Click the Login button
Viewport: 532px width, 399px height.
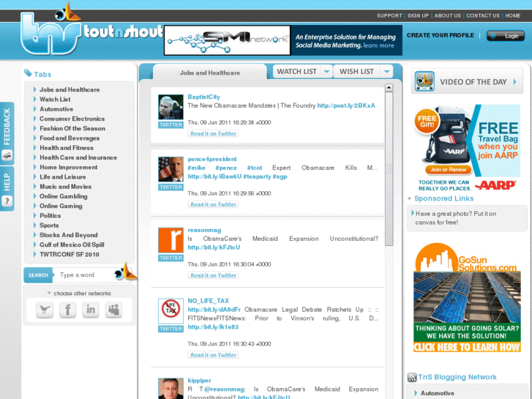coord(506,36)
